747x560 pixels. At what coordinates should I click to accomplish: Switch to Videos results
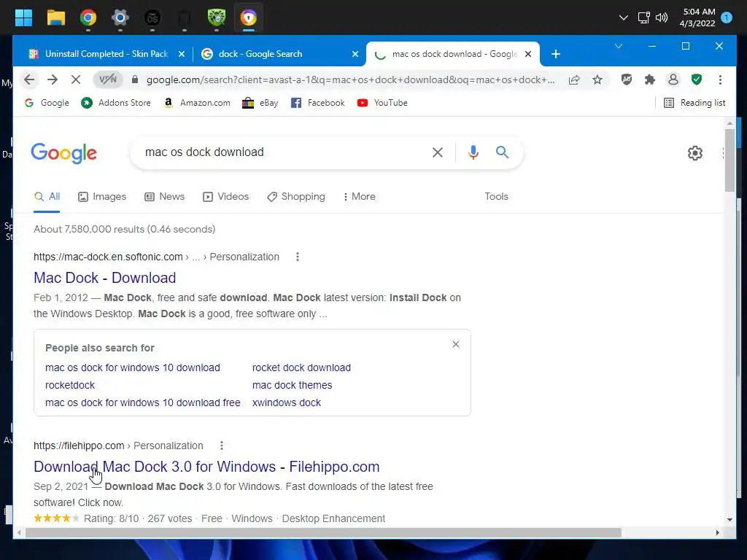[x=225, y=196]
